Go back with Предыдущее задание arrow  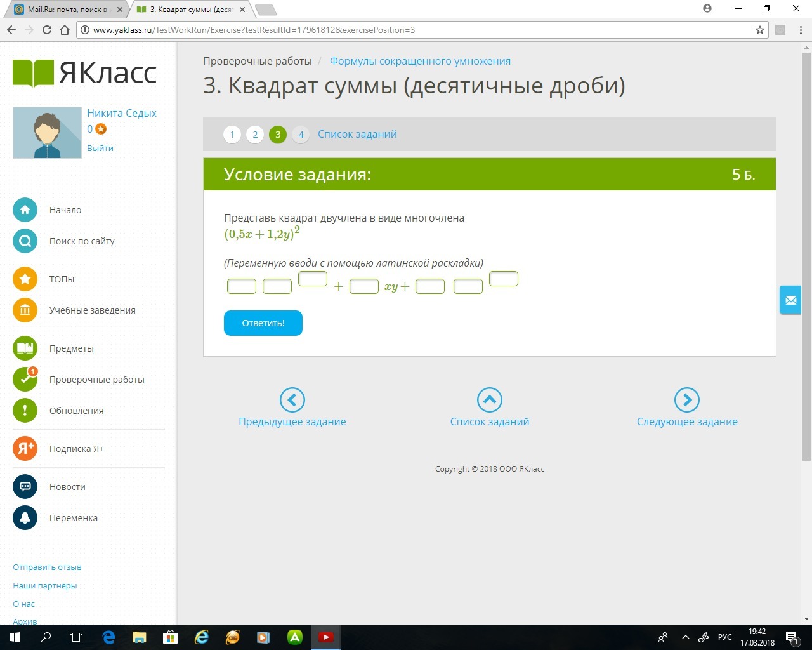pos(292,400)
